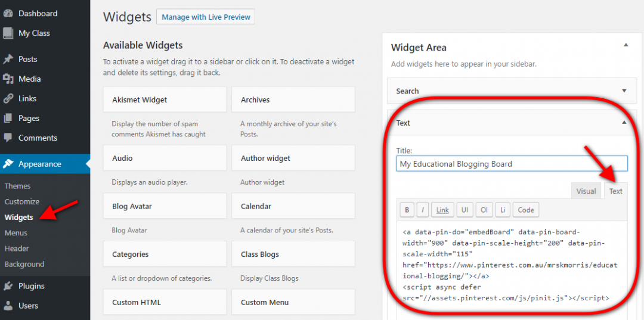The width and height of the screenshot is (644, 320).
Task: Click the Comments speech bubble icon
Action: (x=8, y=138)
